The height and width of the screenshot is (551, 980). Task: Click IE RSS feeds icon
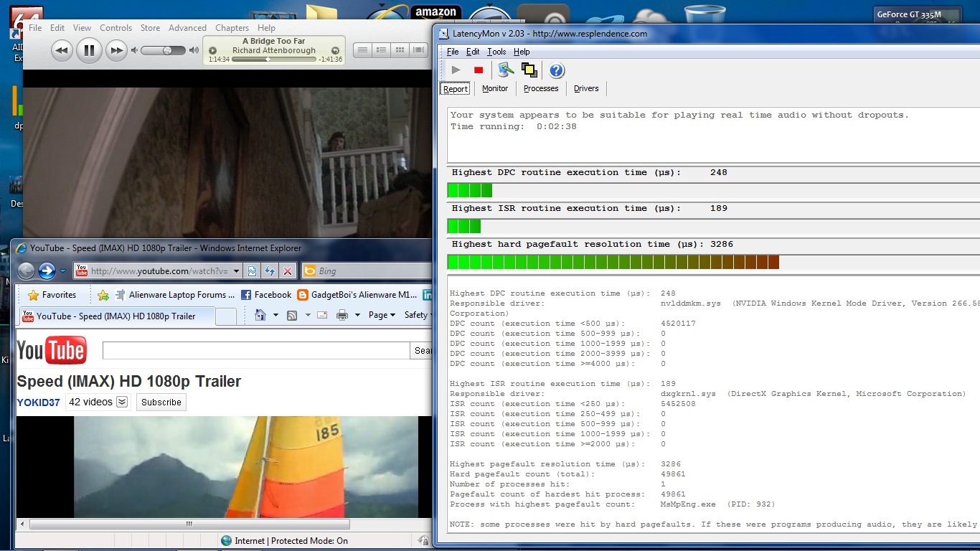coord(292,315)
